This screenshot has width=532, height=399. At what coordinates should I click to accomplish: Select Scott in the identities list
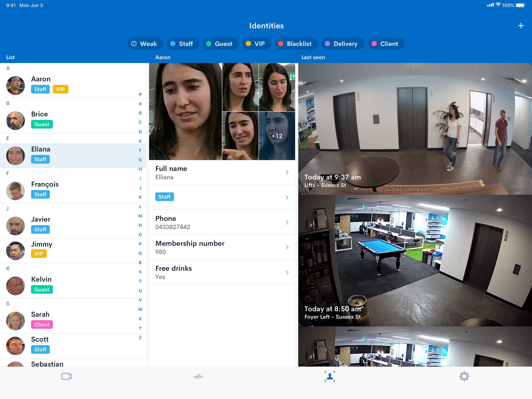coord(73,346)
